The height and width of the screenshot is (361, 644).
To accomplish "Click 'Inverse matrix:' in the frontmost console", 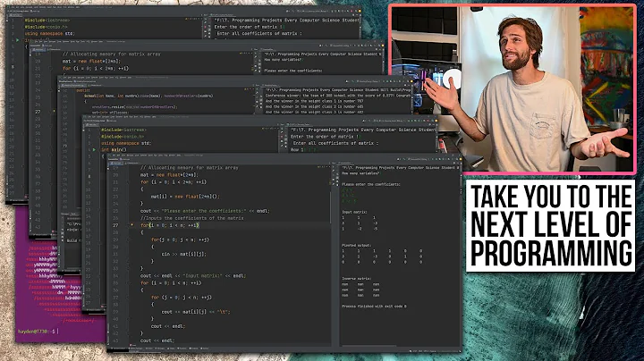I will (357, 279).
